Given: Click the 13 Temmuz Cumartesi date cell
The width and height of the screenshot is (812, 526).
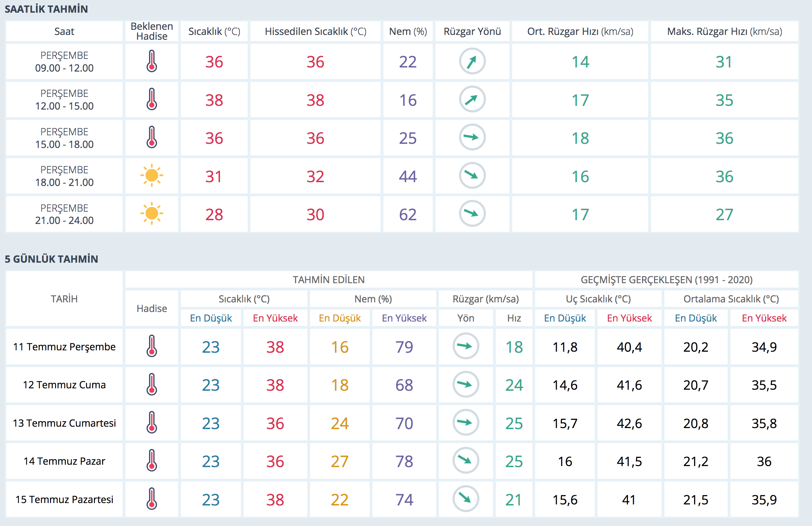Looking at the screenshot, I should point(64,423).
